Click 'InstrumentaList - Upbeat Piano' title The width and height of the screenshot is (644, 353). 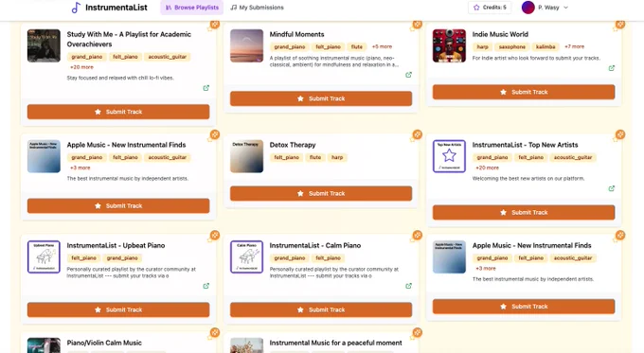116,245
